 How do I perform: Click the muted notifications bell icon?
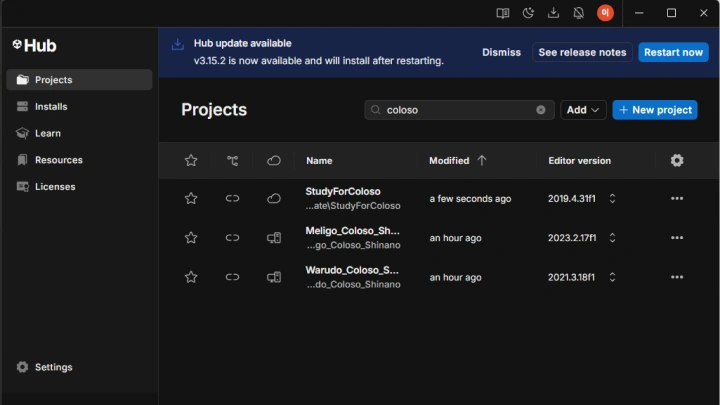579,13
